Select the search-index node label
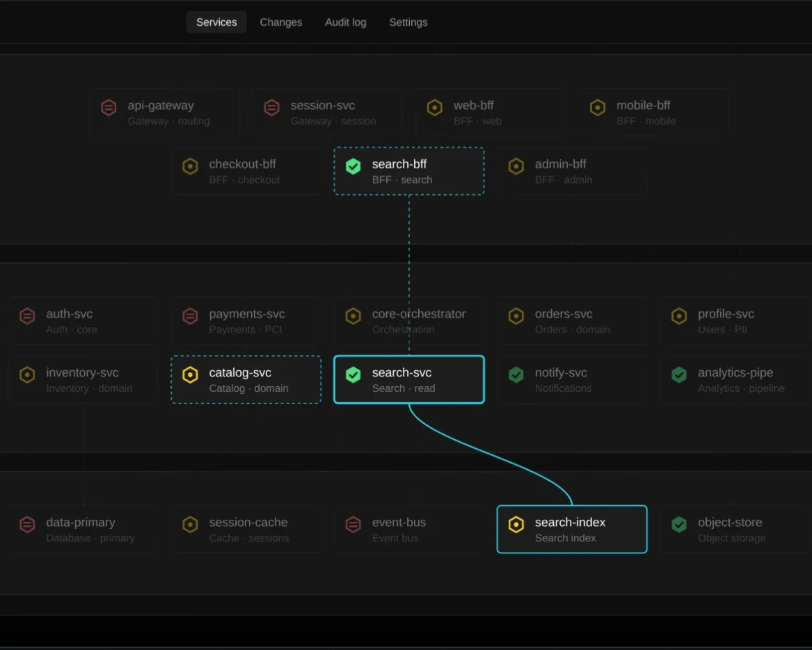The height and width of the screenshot is (650, 812). (x=570, y=523)
